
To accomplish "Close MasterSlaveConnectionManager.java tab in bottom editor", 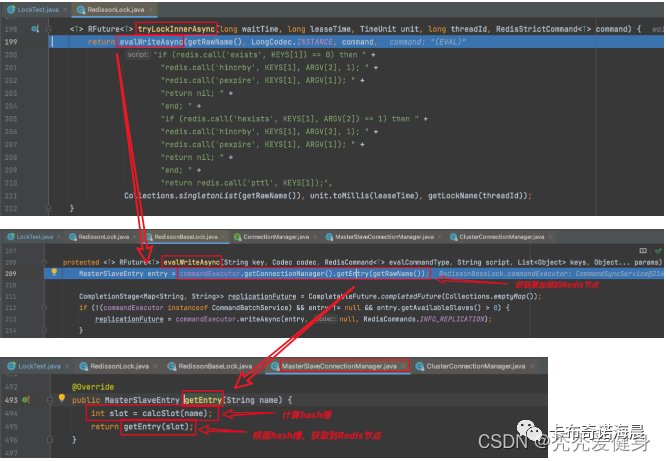I will 404,366.
